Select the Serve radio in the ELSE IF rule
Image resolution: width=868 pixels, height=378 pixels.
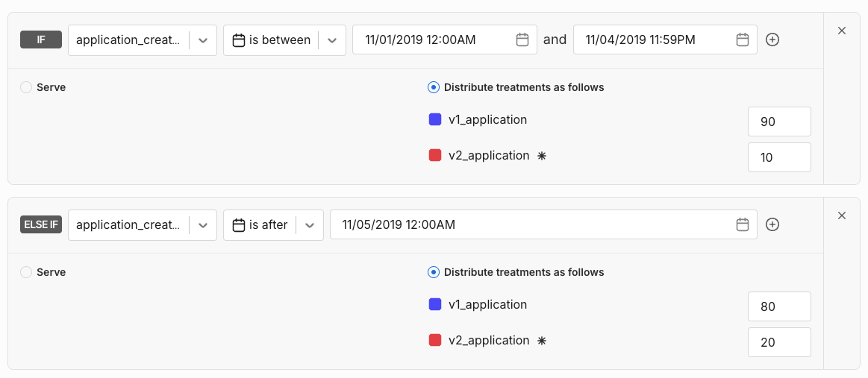[26, 272]
